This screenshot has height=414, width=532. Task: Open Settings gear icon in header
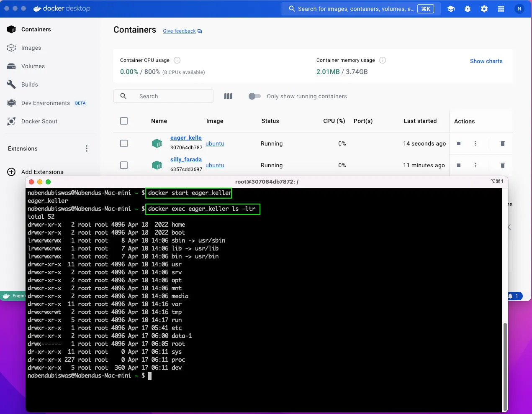tap(484, 9)
